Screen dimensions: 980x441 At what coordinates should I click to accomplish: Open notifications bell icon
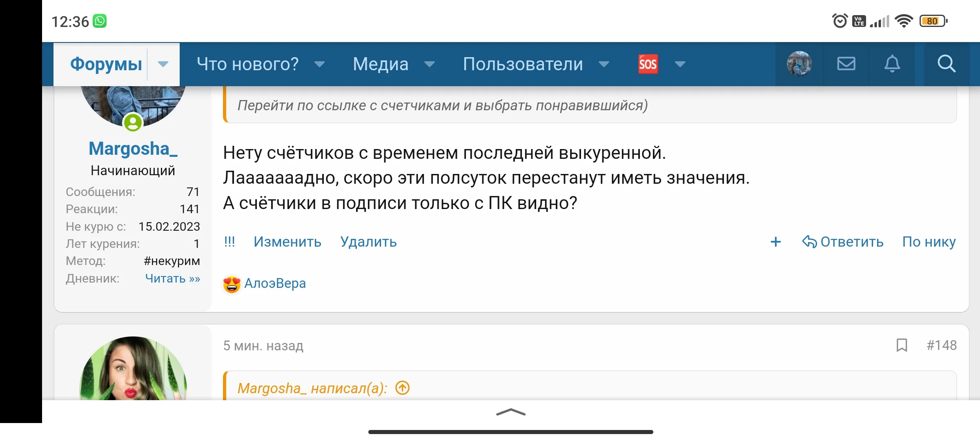(x=892, y=64)
